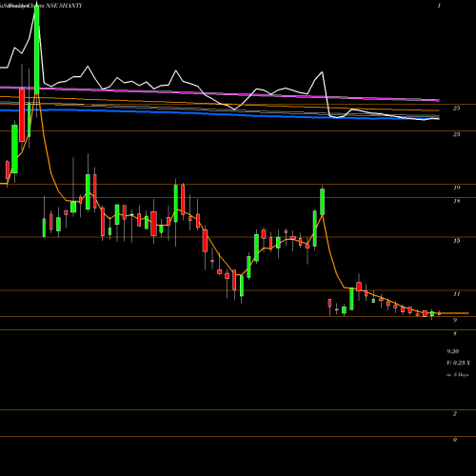The width and height of the screenshot is (476, 476).
Task: Select the 18 price axis label
Action: coord(456,201)
